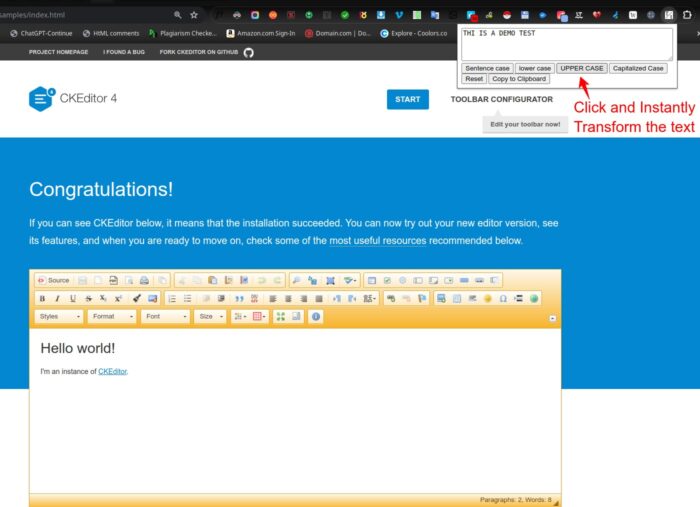The image size is (700, 507).
Task: Click the Select All icon
Action: click(x=330, y=280)
